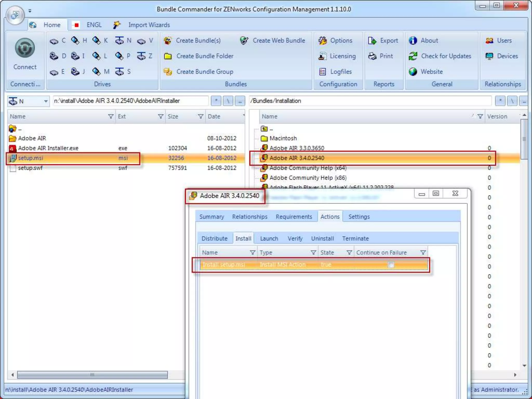532x399 pixels.
Task: Toggle the Continue on Failure checkbox
Action: coord(391,265)
